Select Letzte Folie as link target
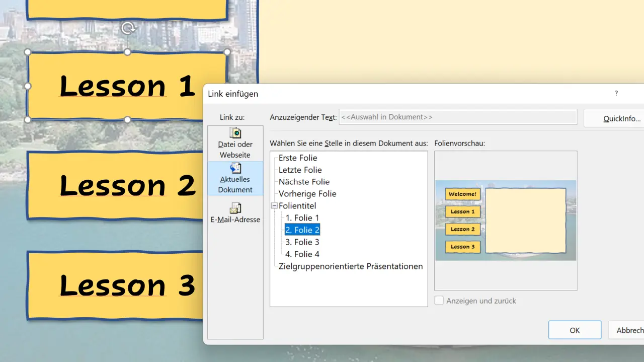 [300, 170]
